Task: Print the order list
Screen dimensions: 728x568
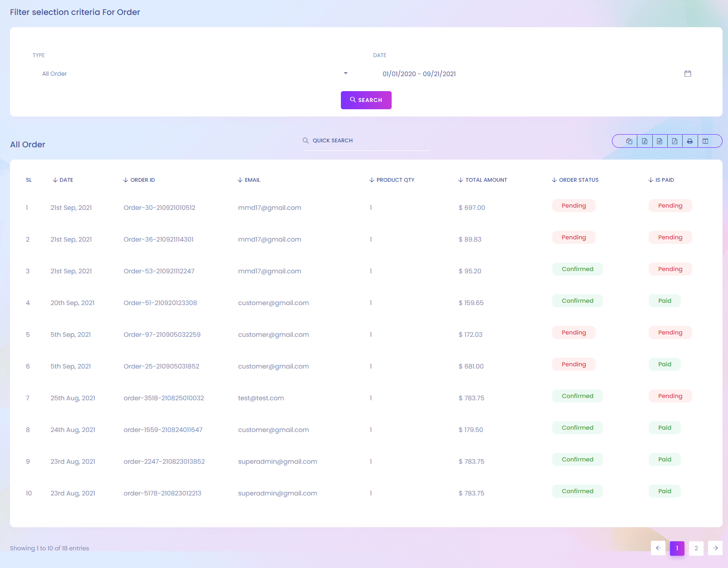Action: coord(689,141)
